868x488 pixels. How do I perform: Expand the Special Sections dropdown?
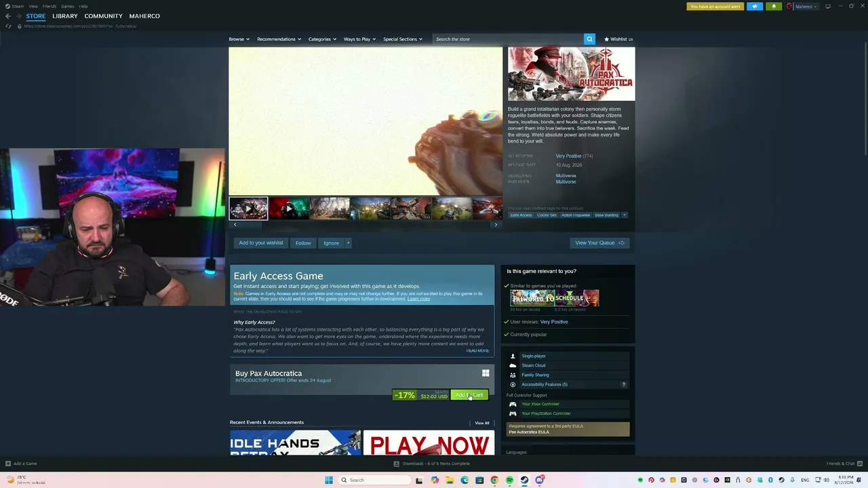pyautogui.click(x=403, y=39)
